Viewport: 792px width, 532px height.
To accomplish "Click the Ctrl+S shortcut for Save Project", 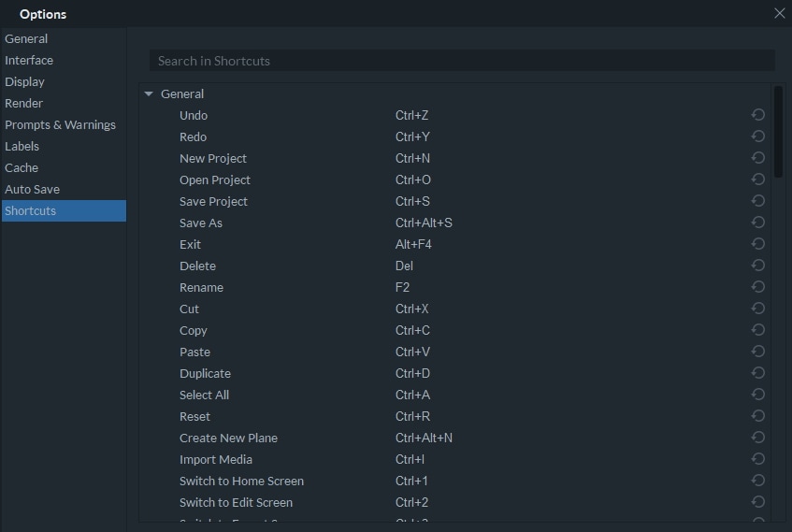I will (x=412, y=201).
